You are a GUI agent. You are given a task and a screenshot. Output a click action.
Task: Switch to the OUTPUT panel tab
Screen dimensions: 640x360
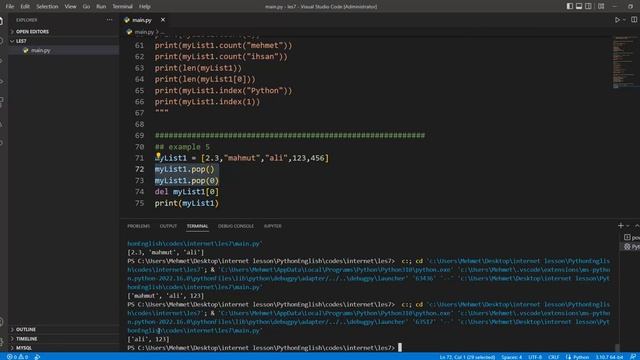(x=168, y=226)
